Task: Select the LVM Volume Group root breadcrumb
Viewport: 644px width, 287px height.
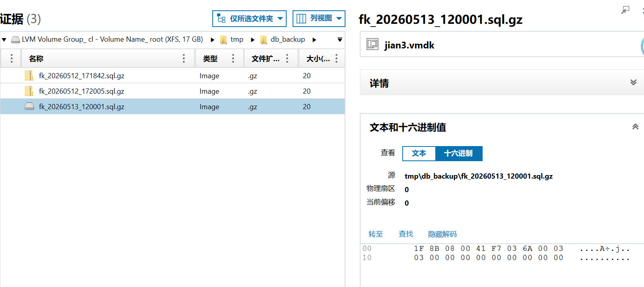Action: coord(113,39)
